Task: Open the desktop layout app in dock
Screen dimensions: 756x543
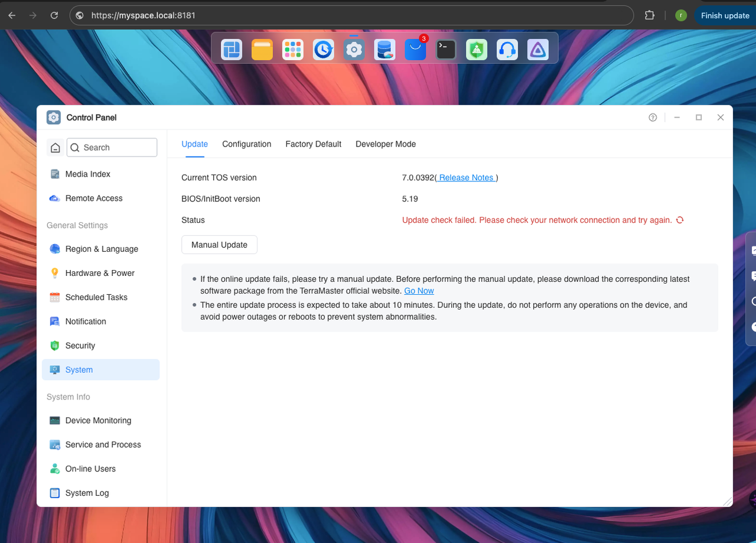Action: 232,50
